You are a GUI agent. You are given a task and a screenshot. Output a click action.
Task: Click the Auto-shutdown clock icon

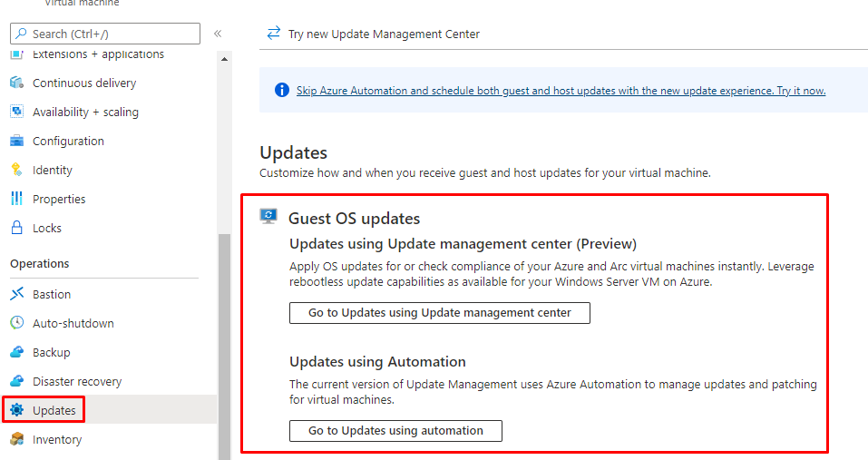(x=16, y=324)
